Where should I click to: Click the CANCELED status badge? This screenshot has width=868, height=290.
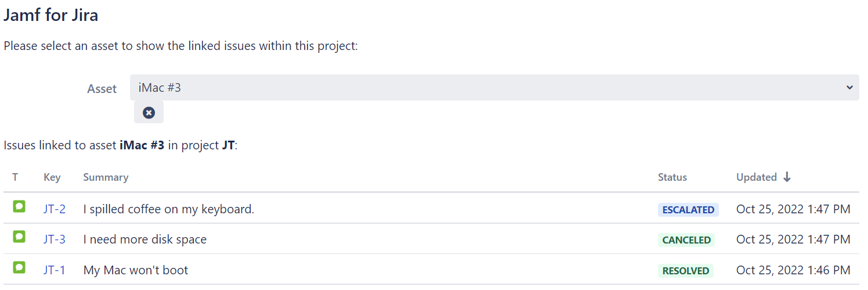click(x=686, y=240)
